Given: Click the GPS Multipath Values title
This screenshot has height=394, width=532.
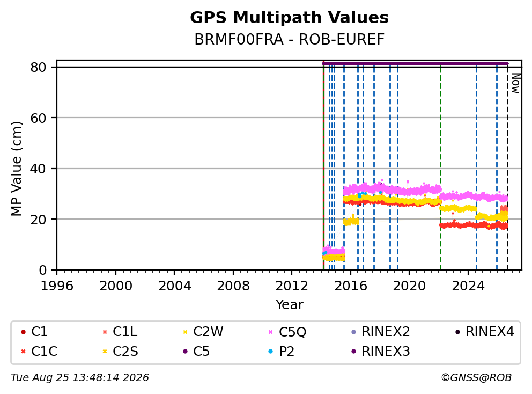Looking at the screenshot, I should (x=289, y=17).
